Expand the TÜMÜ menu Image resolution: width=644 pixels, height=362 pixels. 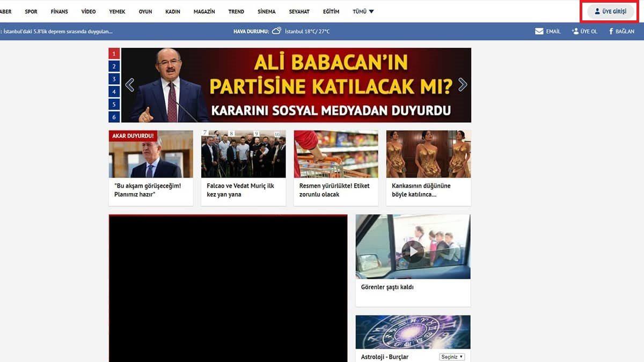coord(363,11)
